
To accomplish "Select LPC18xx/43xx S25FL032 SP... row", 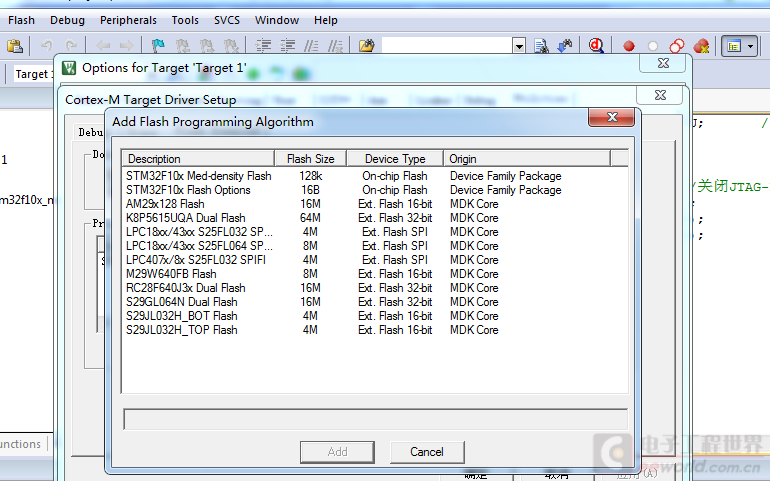I will pyautogui.click(x=374, y=232).
